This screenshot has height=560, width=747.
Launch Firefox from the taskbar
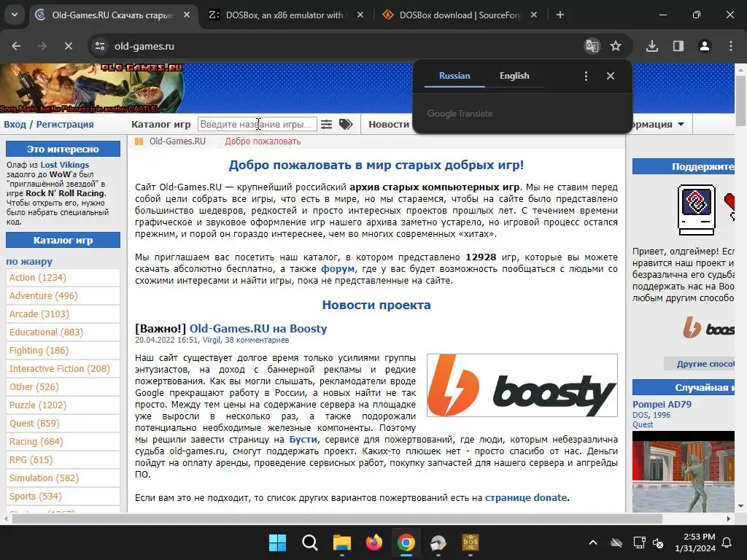pos(374,542)
